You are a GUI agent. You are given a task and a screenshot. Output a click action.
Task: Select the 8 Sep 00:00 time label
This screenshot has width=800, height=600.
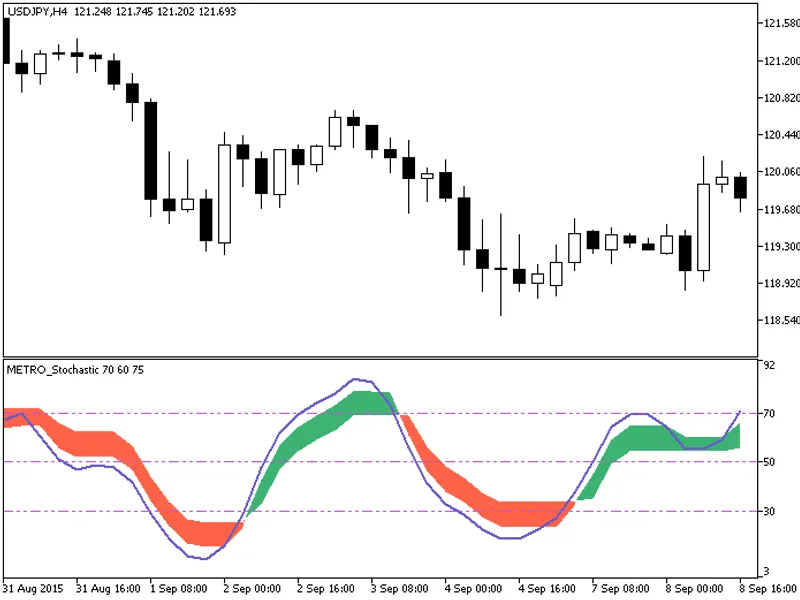tap(694, 589)
